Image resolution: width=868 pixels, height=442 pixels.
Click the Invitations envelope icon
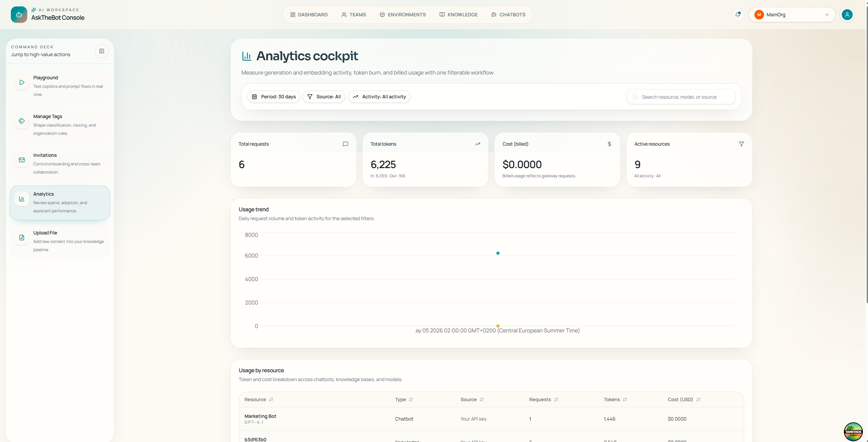pos(22,160)
